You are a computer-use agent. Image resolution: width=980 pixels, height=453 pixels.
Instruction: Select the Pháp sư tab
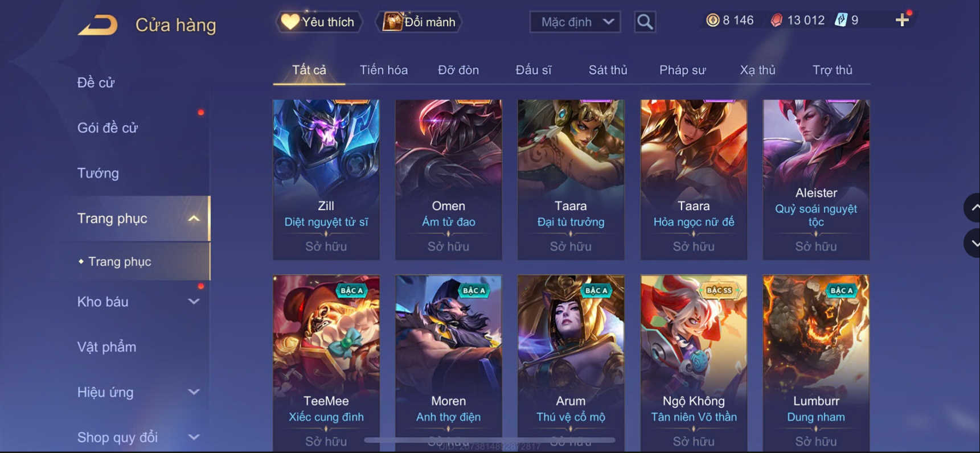click(x=682, y=70)
